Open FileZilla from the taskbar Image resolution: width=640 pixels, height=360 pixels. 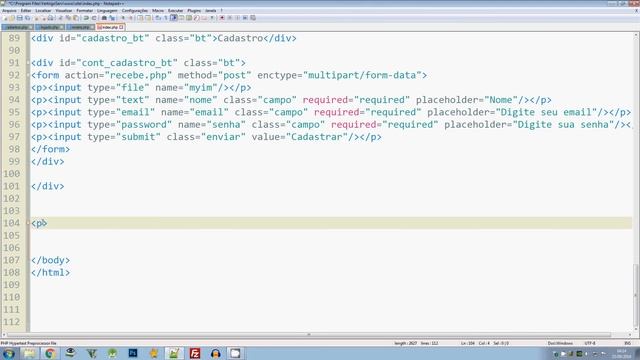[195, 353]
